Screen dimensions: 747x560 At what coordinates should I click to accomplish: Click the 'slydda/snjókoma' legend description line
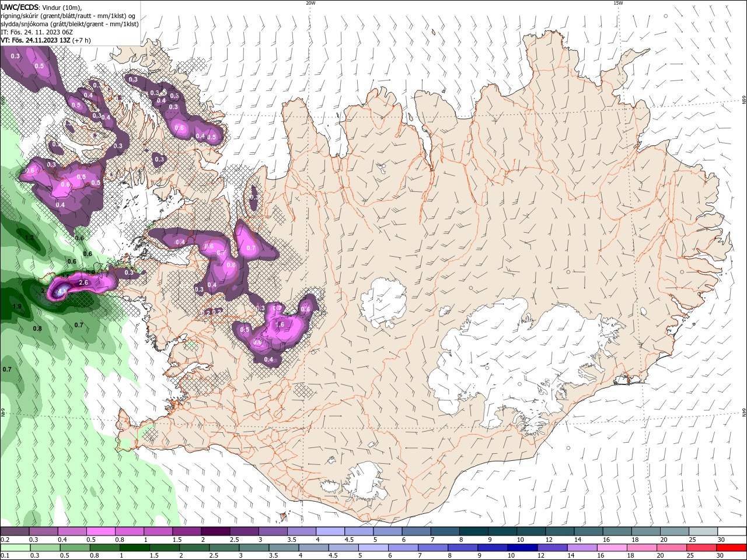point(69,24)
